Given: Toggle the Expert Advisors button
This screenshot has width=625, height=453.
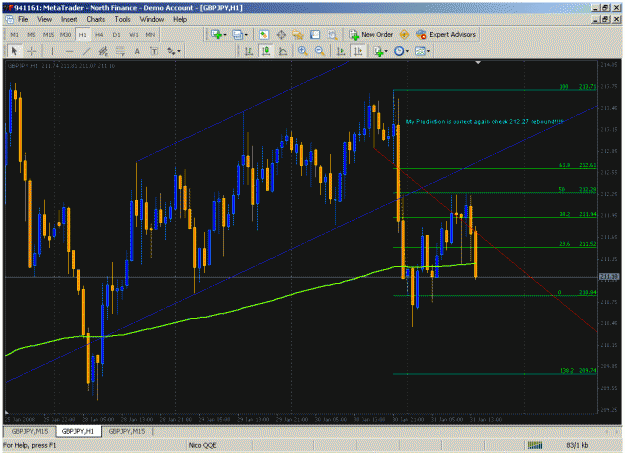Looking at the screenshot, I should [x=446, y=35].
